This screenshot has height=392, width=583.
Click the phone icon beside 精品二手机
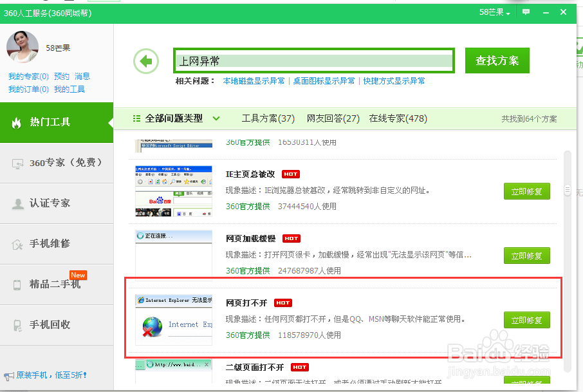pyautogui.click(x=17, y=285)
